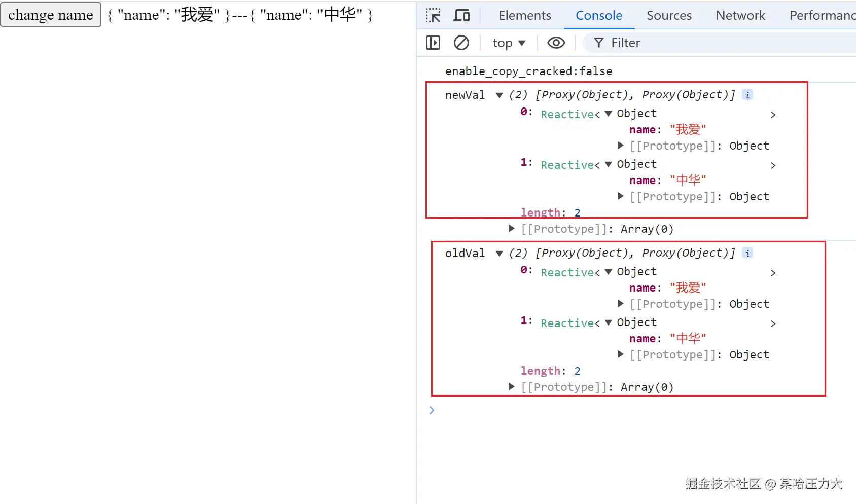Expand Prototype under newVal name "中华"

pyautogui.click(x=621, y=196)
